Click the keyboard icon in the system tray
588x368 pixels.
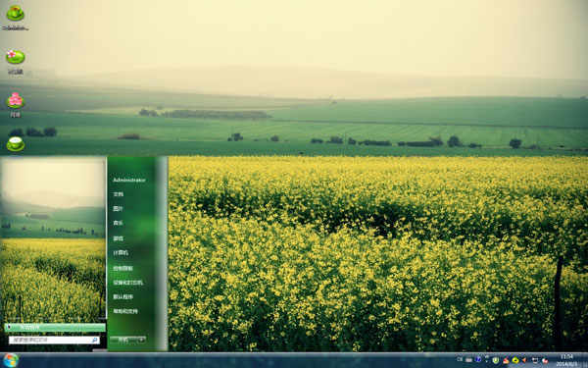coord(468,360)
